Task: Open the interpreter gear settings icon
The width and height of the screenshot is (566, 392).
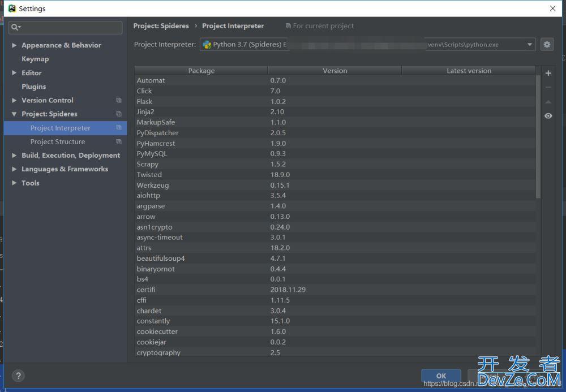Action: coord(547,44)
